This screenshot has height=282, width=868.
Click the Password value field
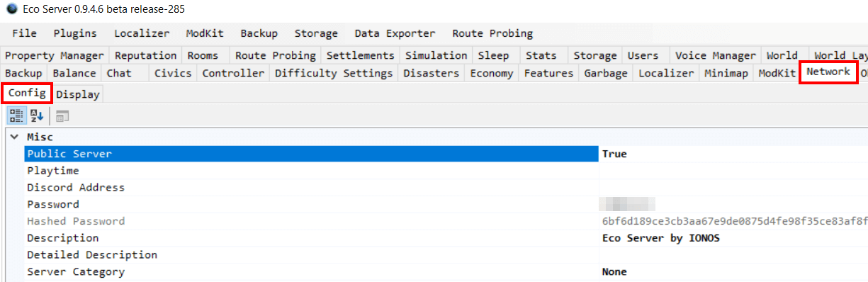733,204
